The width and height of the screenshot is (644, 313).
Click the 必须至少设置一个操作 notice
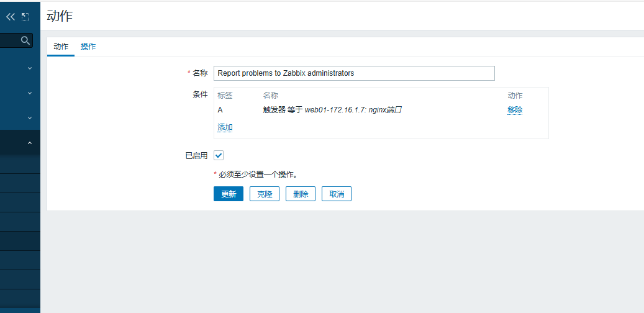(x=256, y=175)
